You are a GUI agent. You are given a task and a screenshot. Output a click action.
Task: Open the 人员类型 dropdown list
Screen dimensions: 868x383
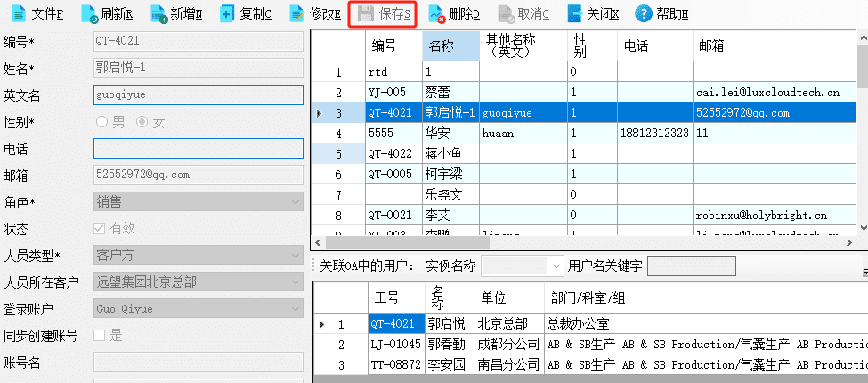point(296,255)
